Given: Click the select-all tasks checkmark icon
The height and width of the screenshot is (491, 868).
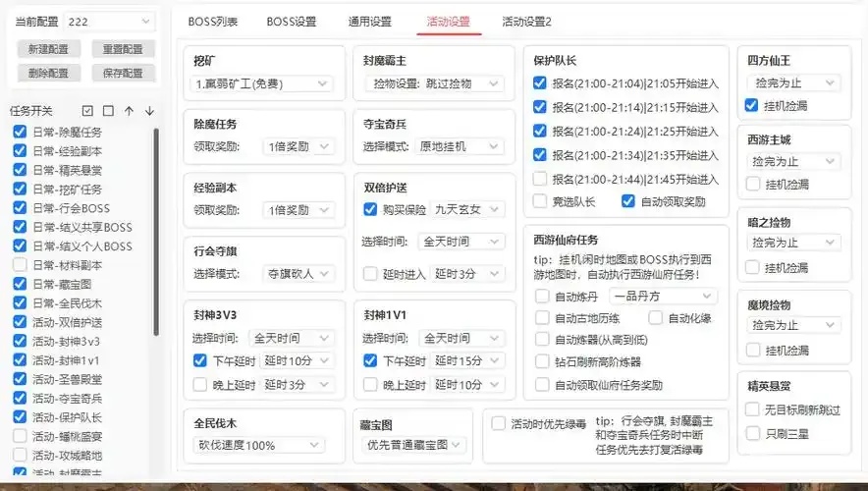Looking at the screenshot, I should (87, 111).
